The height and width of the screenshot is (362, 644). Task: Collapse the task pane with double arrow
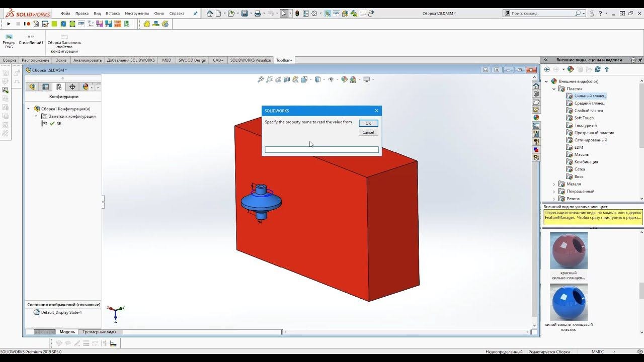click(545, 60)
